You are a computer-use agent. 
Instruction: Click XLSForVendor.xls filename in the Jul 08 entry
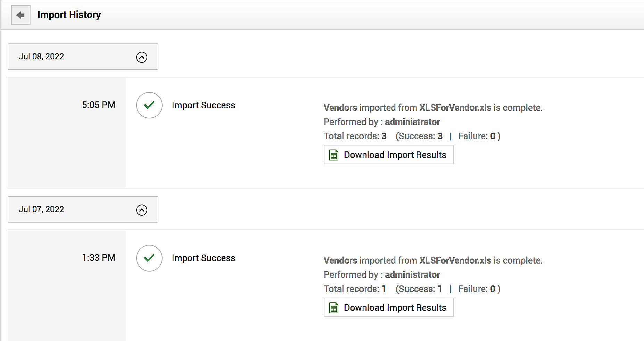[455, 108]
